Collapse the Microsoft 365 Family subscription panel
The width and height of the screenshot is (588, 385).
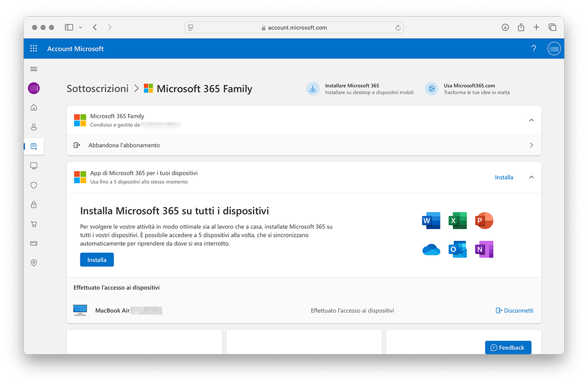pyautogui.click(x=531, y=120)
